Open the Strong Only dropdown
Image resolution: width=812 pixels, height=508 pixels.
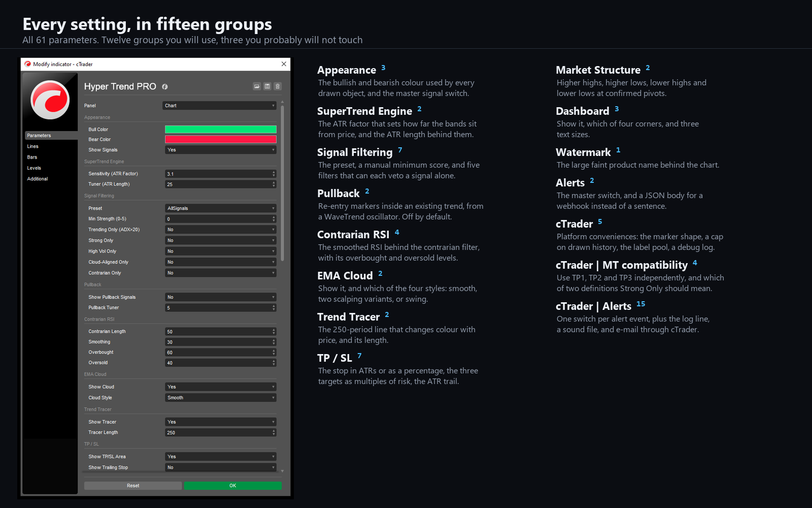pos(221,240)
